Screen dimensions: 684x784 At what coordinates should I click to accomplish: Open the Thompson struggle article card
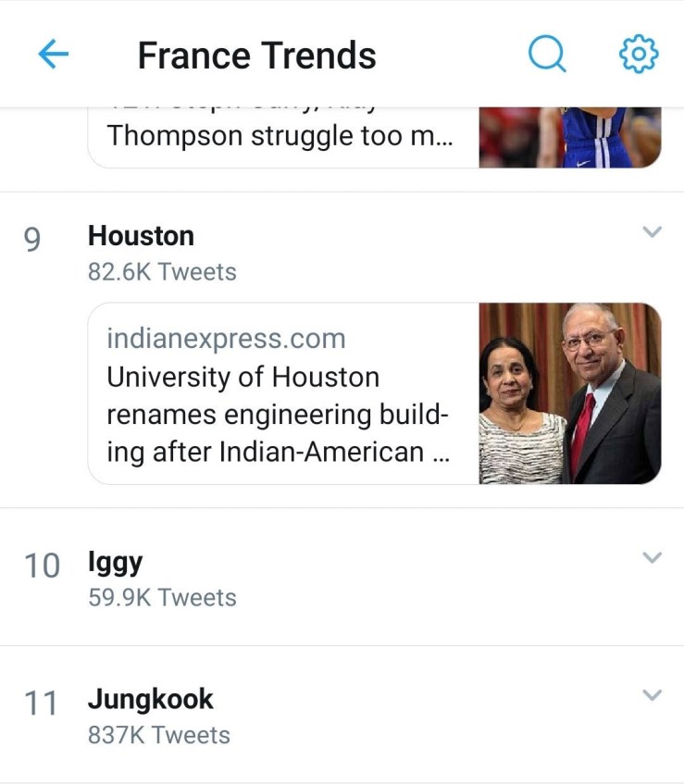tap(280, 137)
